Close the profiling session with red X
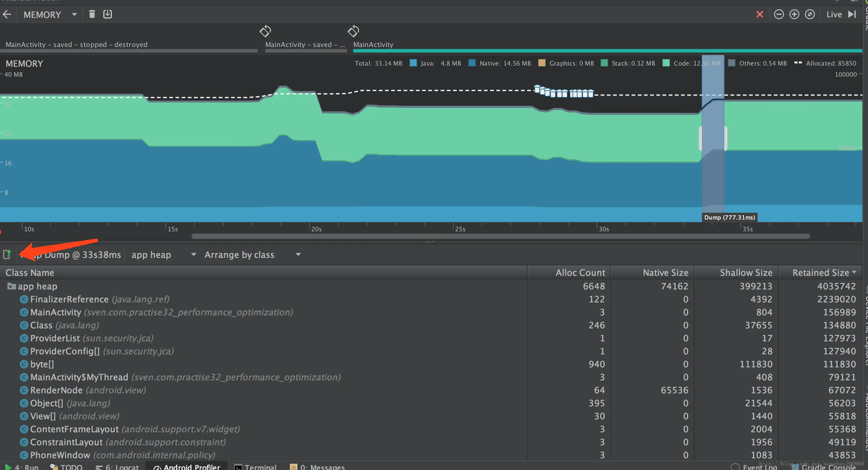The image size is (868, 470). [x=759, y=14]
